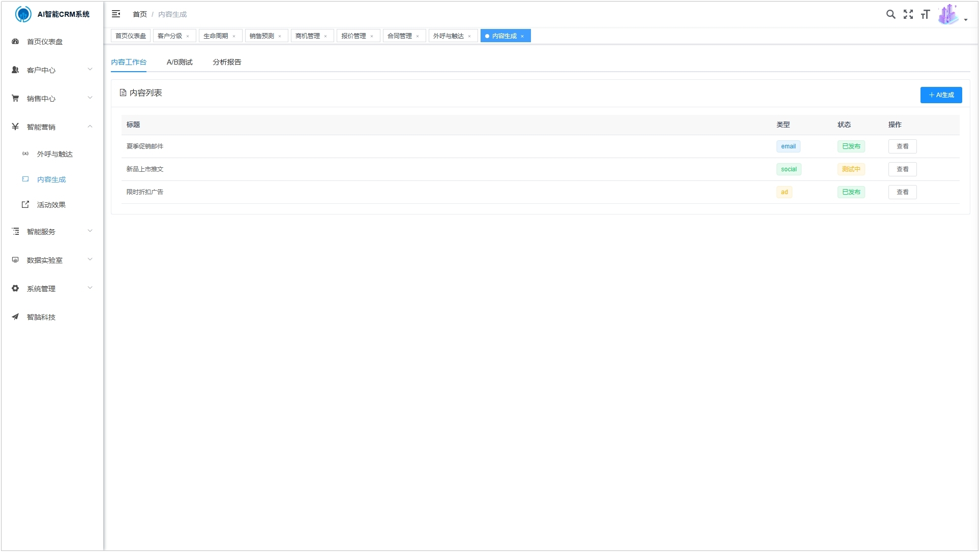980x553 pixels.
Task: Open the search magnifier icon
Action: (x=890, y=14)
